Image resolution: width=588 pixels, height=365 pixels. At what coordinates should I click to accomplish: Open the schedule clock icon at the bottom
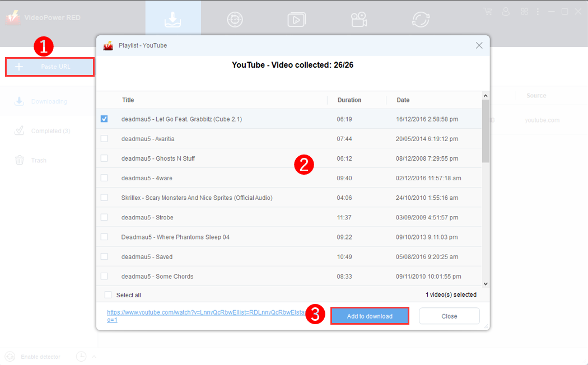81,356
